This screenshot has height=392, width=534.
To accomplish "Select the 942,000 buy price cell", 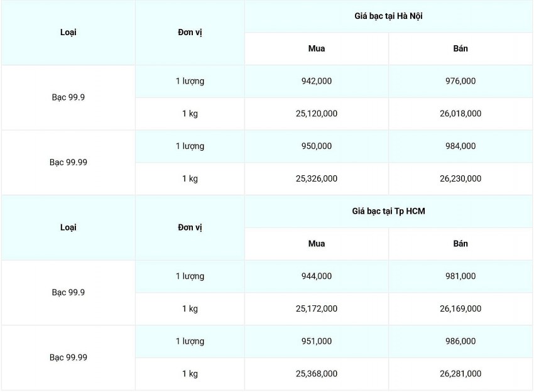I will [317, 81].
